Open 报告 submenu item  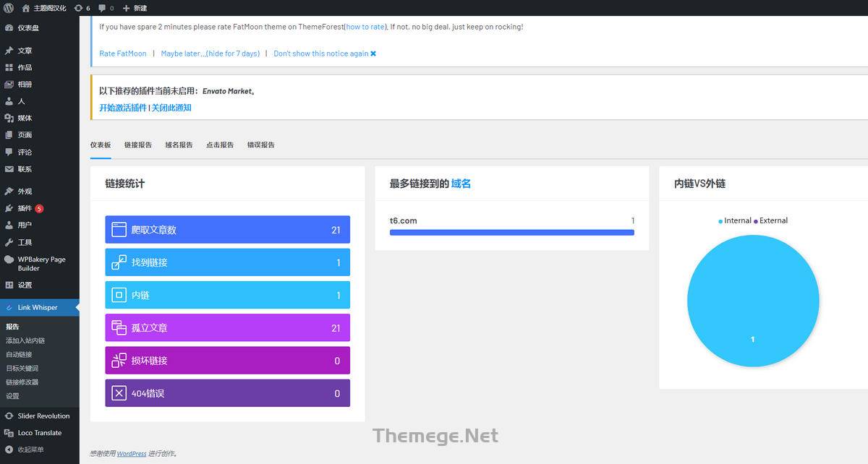coord(12,327)
